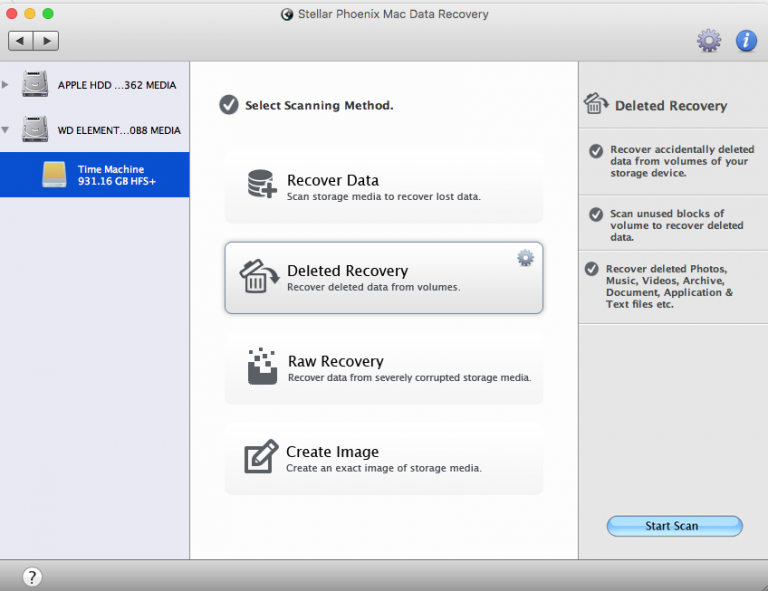Choose the Raw Recovery scanning method
768x591 pixels.
coord(384,368)
